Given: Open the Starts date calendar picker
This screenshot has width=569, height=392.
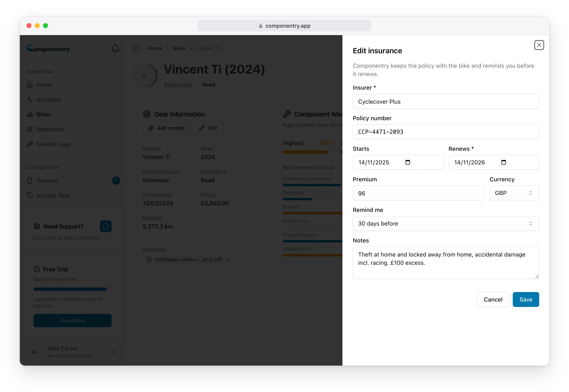Looking at the screenshot, I should pyautogui.click(x=408, y=162).
